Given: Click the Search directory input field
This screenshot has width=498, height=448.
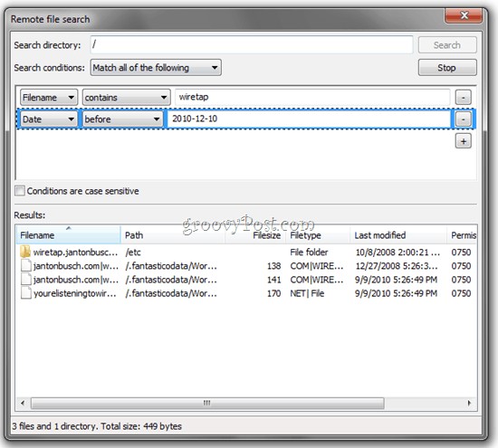Looking at the screenshot, I should [x=252, y=44].
